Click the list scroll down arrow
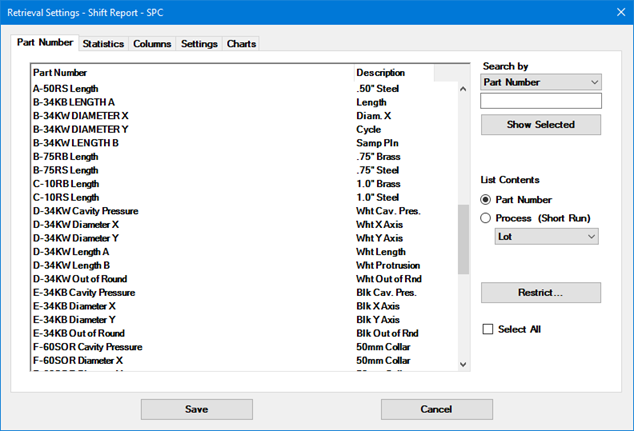 [x=463, y=364]
